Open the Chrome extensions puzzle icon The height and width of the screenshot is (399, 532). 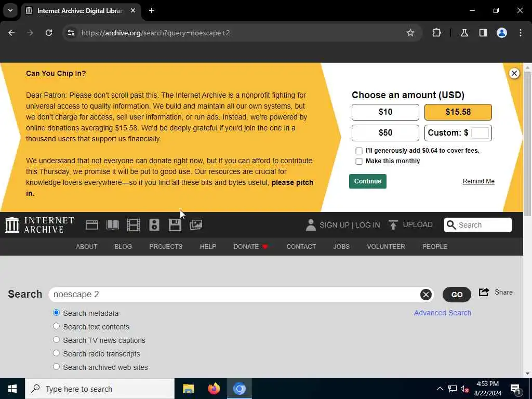[x=436, y=33]
